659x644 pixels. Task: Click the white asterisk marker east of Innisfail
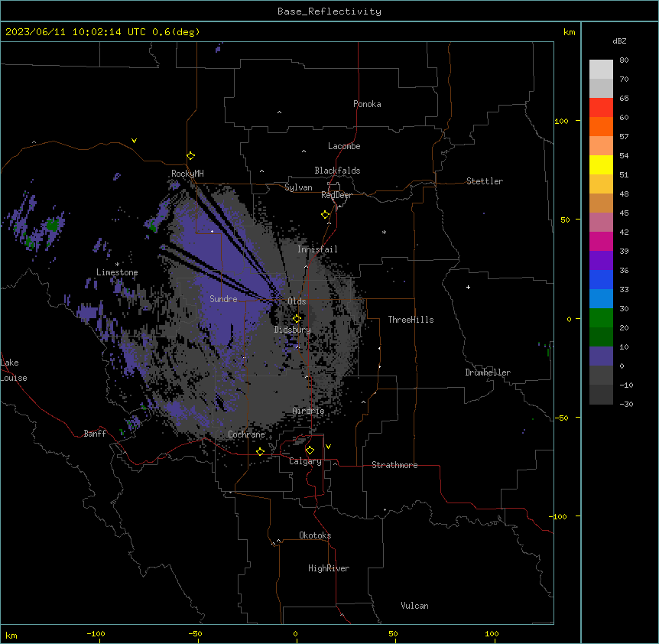(384, 232)
